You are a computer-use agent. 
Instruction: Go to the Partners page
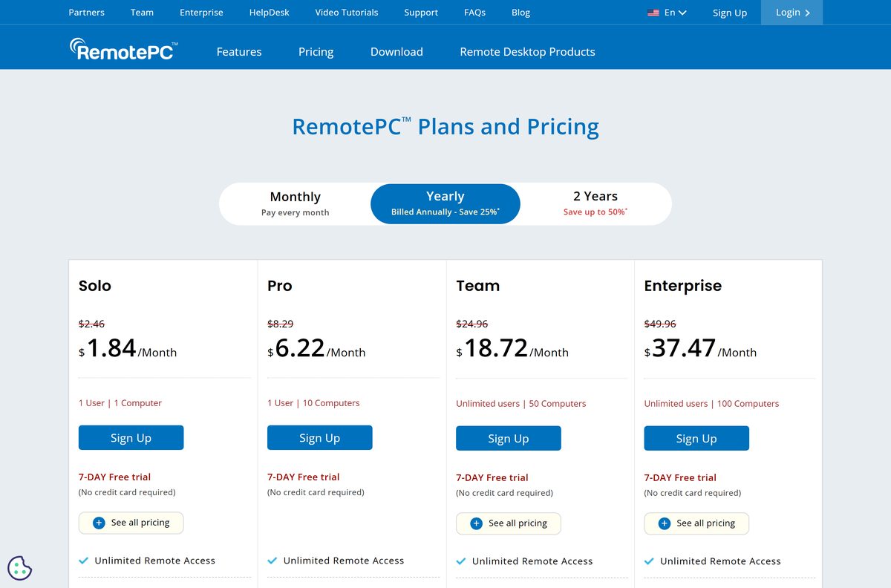tap(86, 13)
